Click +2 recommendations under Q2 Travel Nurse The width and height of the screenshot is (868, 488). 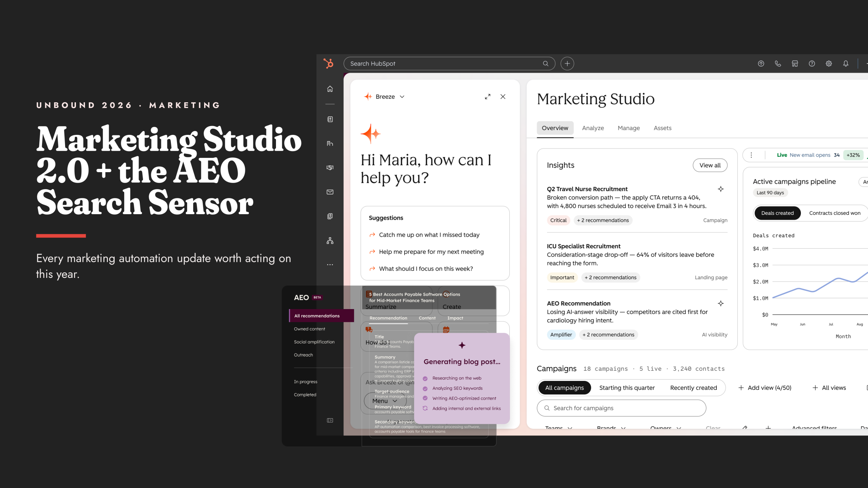point(603,220)
